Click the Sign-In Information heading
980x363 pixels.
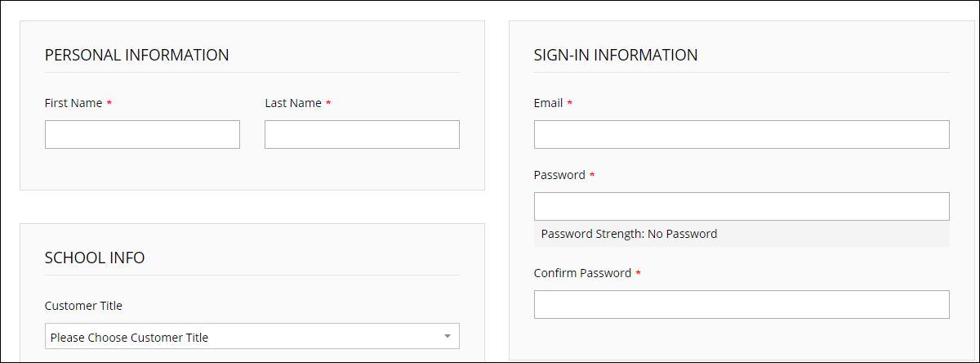point(616,56)
